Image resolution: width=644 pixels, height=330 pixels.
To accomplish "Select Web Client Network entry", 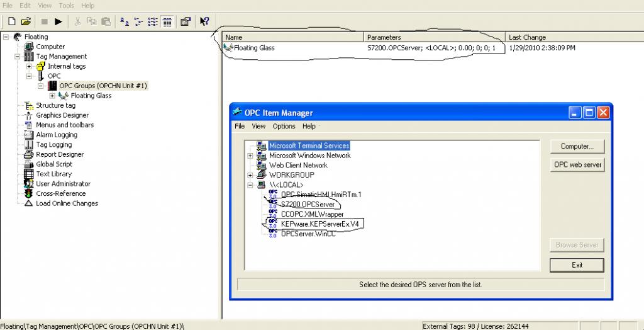I will pos(298,165).
